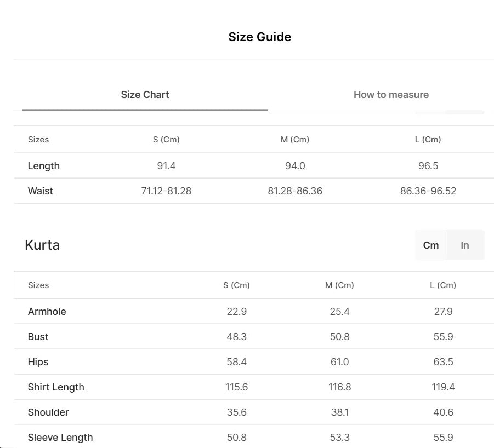Click the Size Guide heading
This screenshot has height=448, width=494.
click(x=260, y=37)
